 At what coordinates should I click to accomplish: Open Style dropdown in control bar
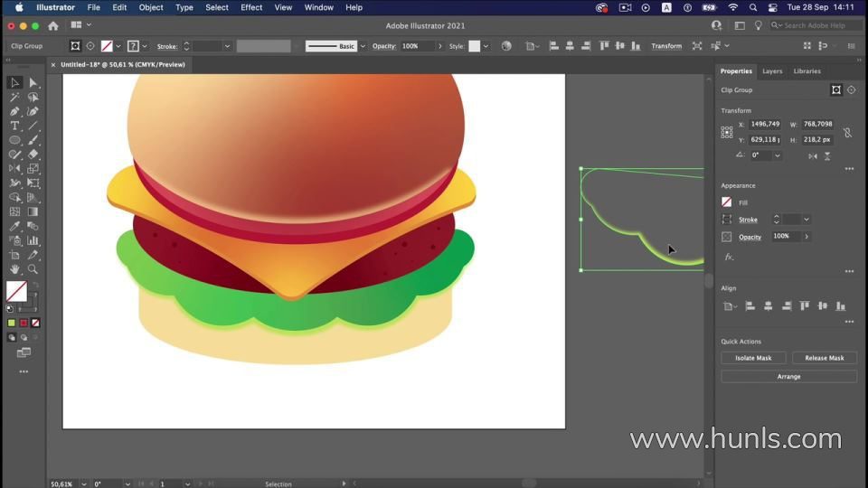pyautogui.click(x=486, y=46)
